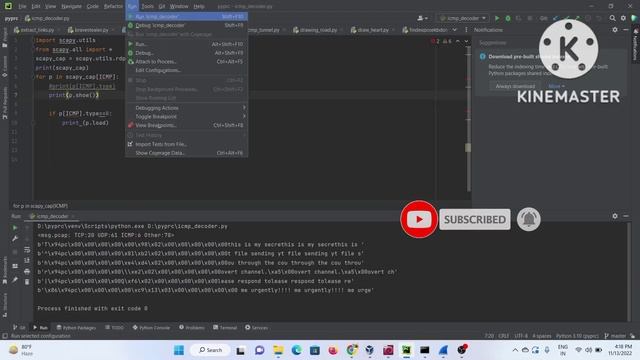Open Python Packages tool window tab
The height and width of the screenshot is (360, 640).
(x=76, y=328)
